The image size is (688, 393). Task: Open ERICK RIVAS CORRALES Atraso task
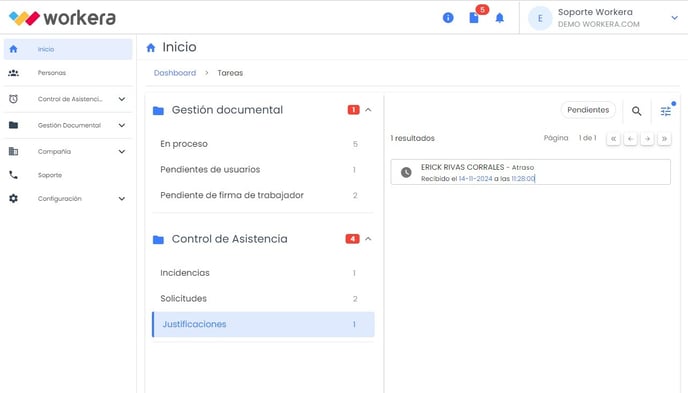(530, 172)
